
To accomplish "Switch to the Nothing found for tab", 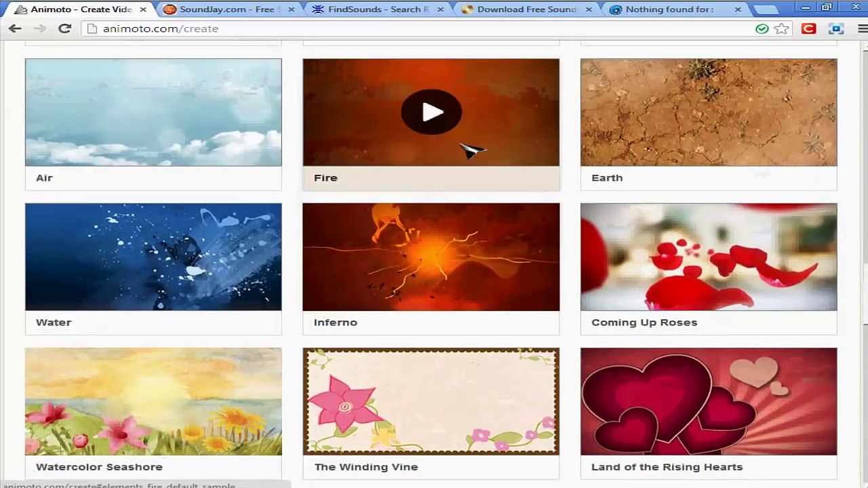I will point(675,9).
